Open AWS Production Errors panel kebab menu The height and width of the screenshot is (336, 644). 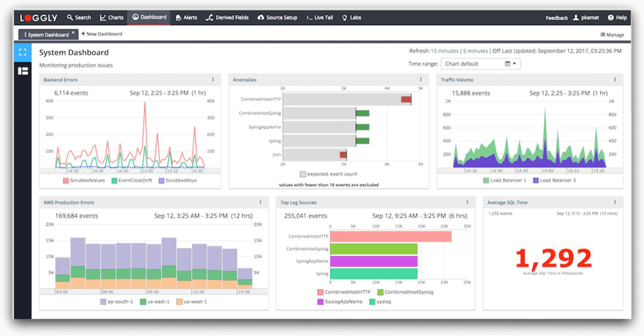(x=260, y=202)
